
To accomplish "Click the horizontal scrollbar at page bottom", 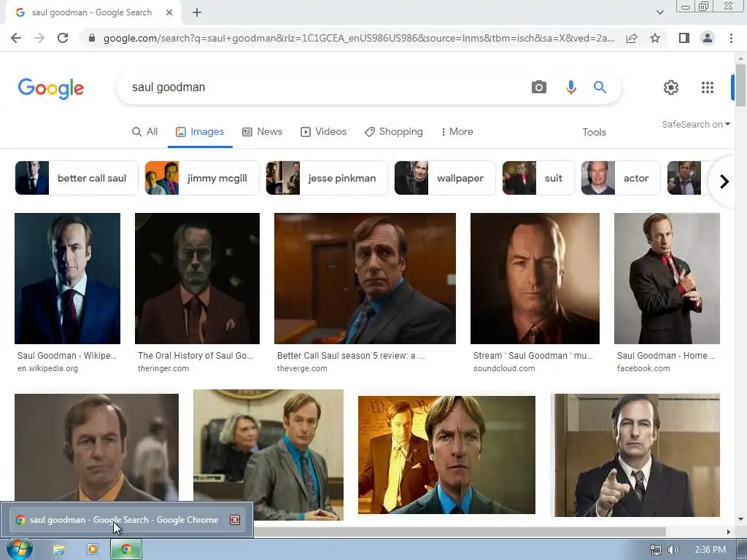I will click(460, 532).
